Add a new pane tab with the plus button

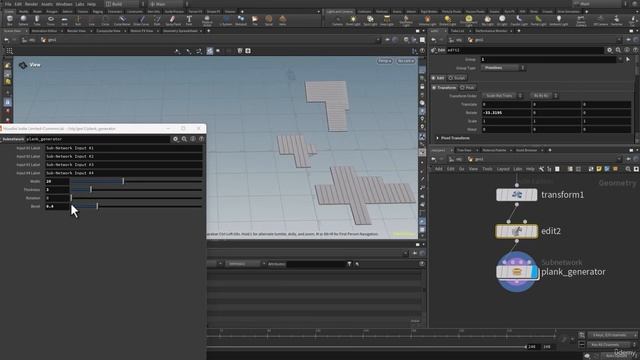[x=209, y=31]
